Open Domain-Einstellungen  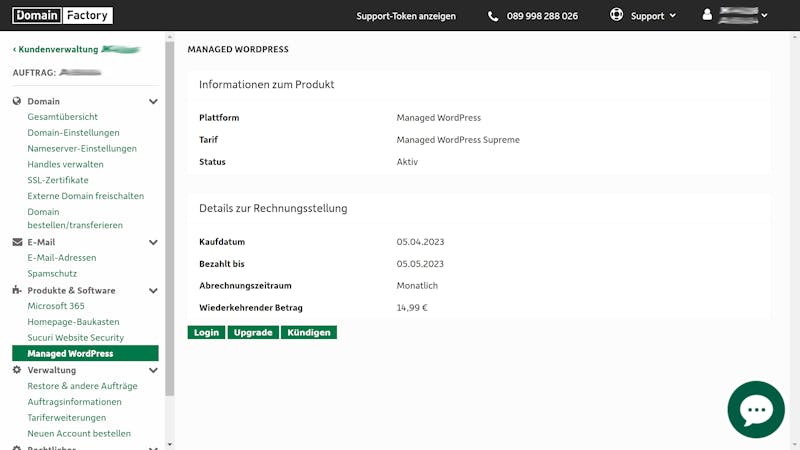click(73, 133)
